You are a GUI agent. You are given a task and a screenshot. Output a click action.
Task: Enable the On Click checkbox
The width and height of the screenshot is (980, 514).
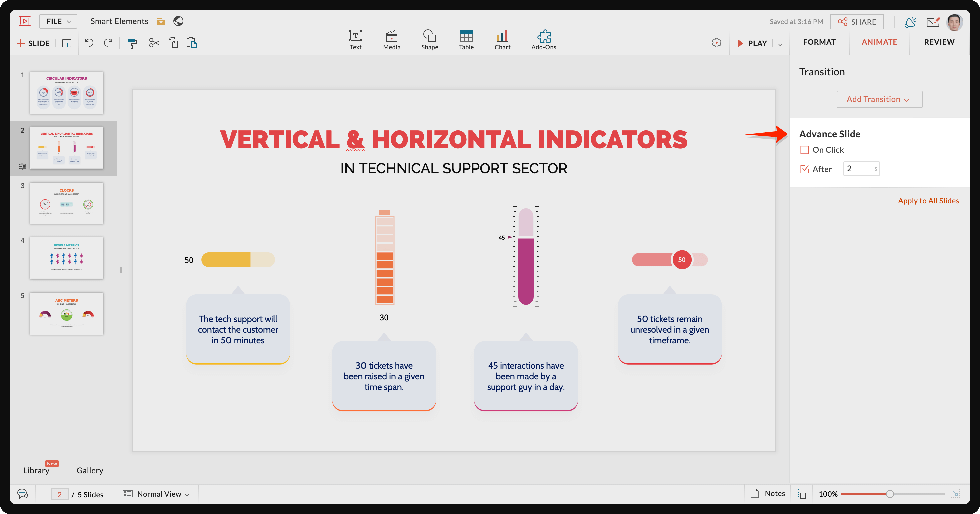(x=804, y=150)
